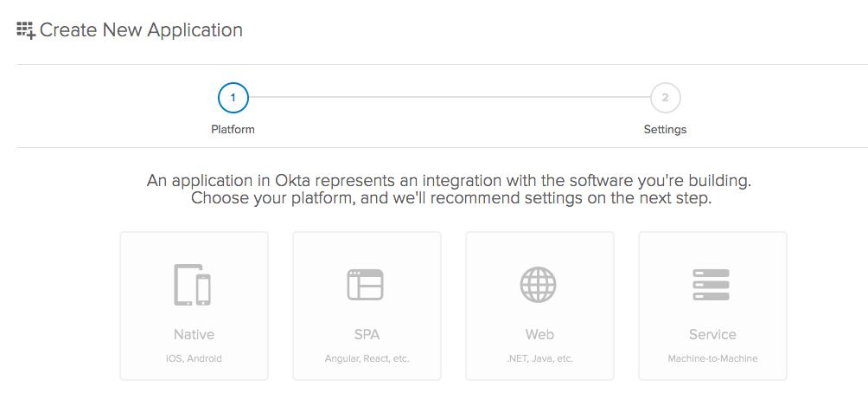
Task: Click the progress line between steps
Action: tap(450, 98)
